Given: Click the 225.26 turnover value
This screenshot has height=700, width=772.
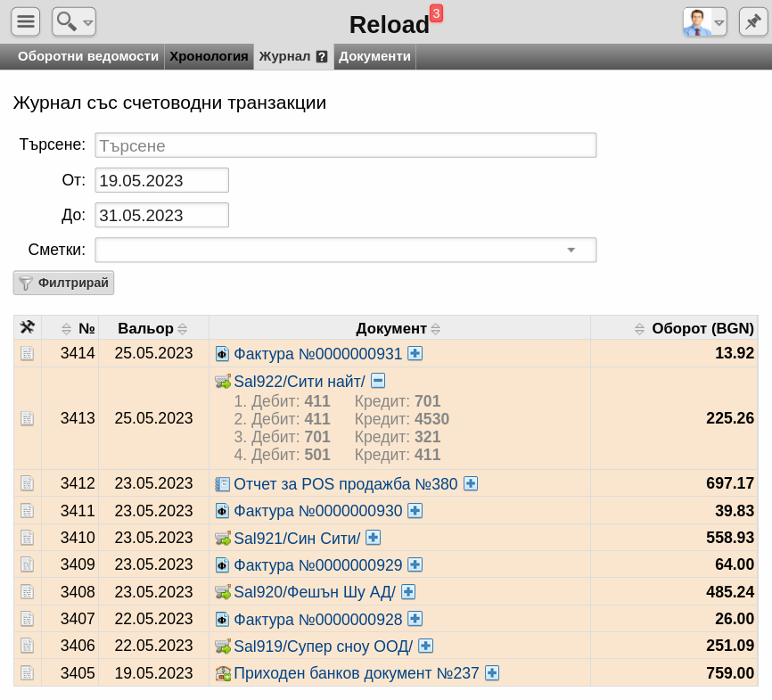Looking at the screenshot, I should [x=730, y=418].
